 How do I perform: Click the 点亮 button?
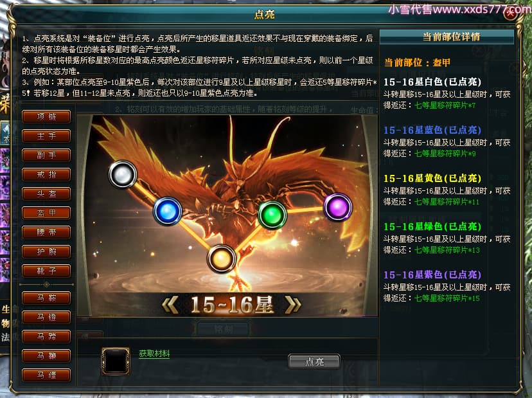314,361
